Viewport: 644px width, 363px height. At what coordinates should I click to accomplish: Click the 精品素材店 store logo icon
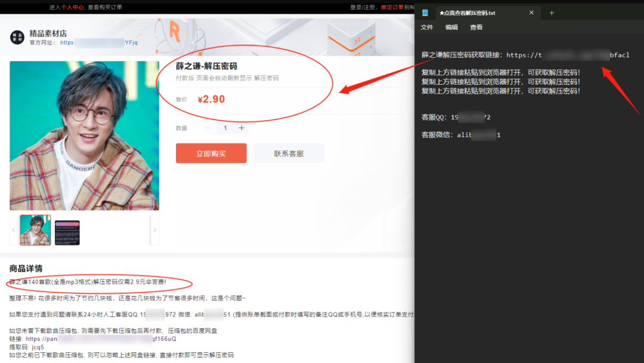click(x=17, y=38)
